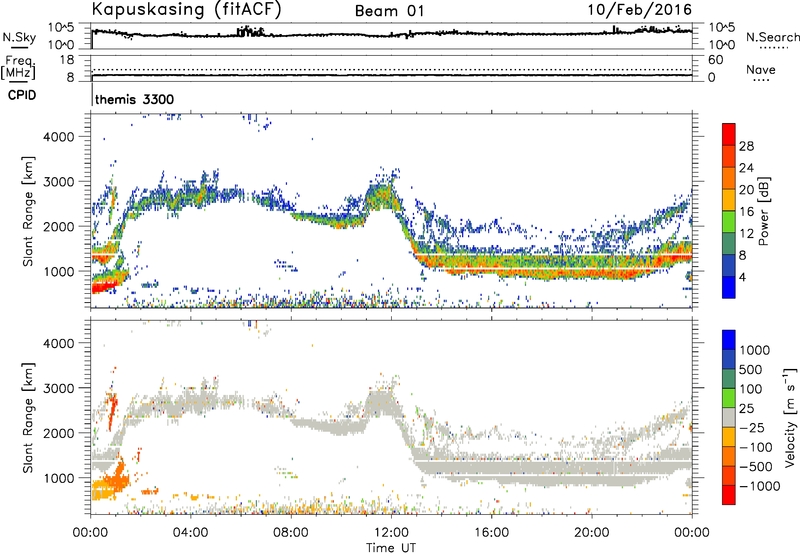Click the '3000' tick in the velocity panel
This screenshot has width=800, height=554.
pyautogui.click(x=59, y=388)
